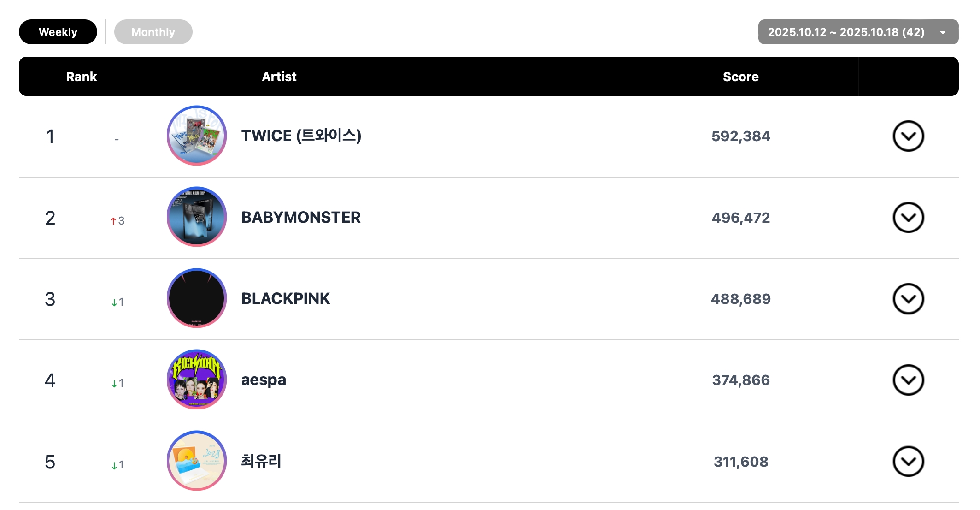Expand BABYMONSTER row details chevron
Image resolution: width=980 pixels, height=510 pixels.
[x=908, y=217]
